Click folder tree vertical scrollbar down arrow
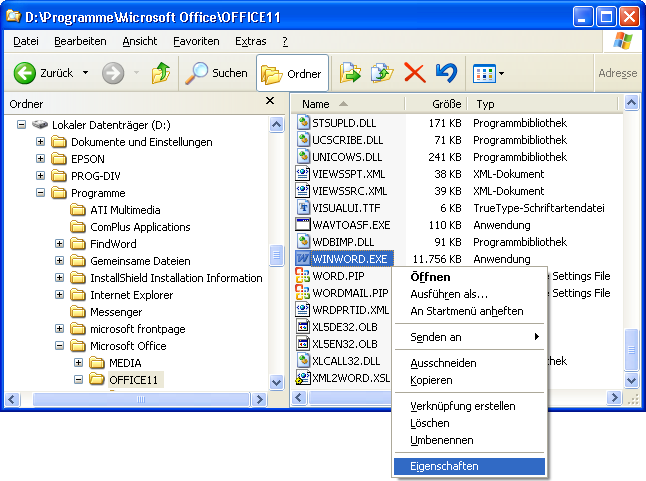 (x=277, y=382)
